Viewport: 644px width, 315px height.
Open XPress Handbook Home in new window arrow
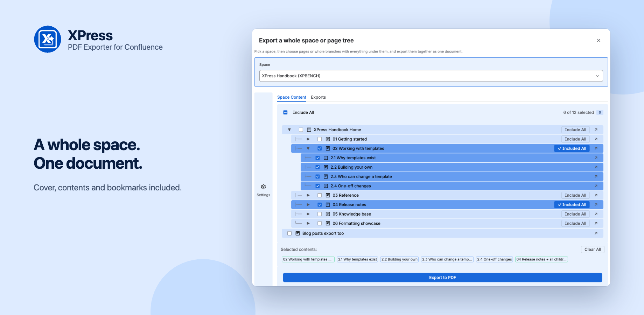point(596,130)
